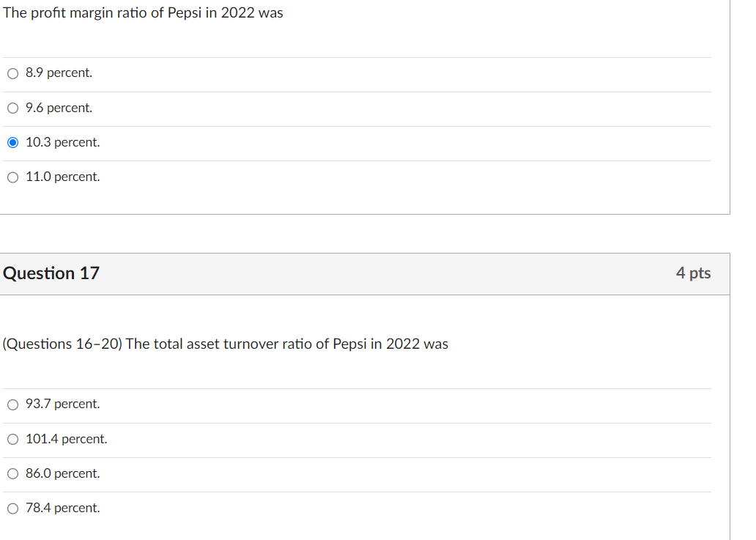Select the 101.4 percent answer option

click(12, 439)
